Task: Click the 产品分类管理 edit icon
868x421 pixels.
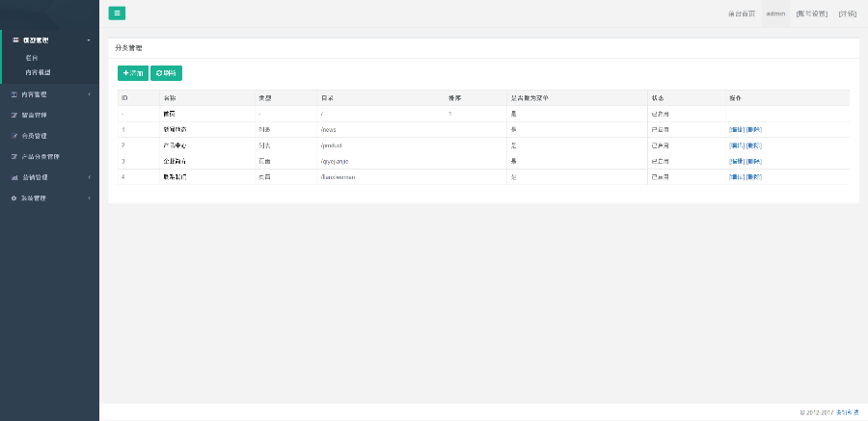Action: point(14,157)
